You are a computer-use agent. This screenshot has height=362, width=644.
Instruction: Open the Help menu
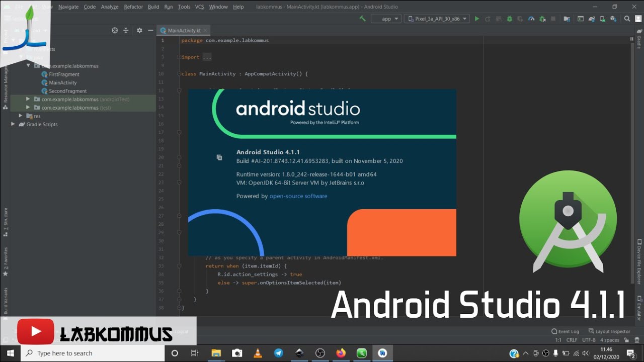238,7
